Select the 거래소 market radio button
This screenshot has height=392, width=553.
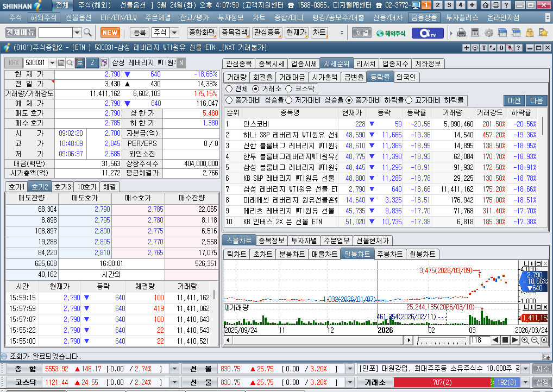pos(256,89)
